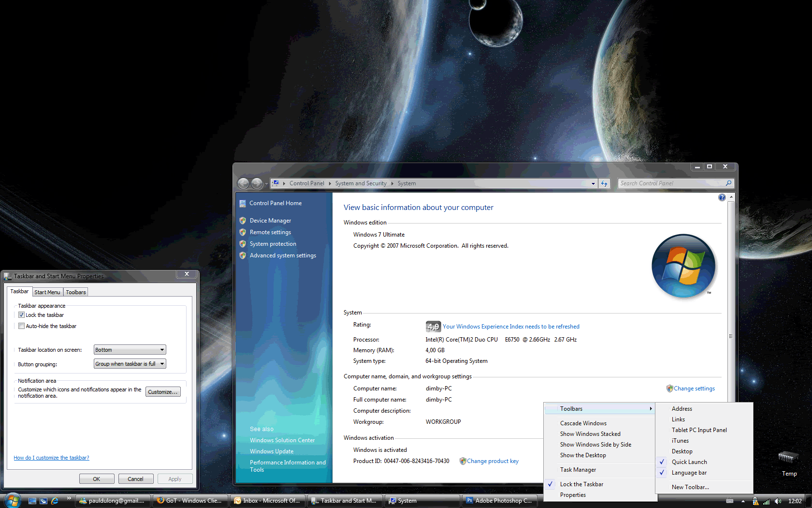
Task: Enable Address toolbar in submenu
Action: [704, 409]
